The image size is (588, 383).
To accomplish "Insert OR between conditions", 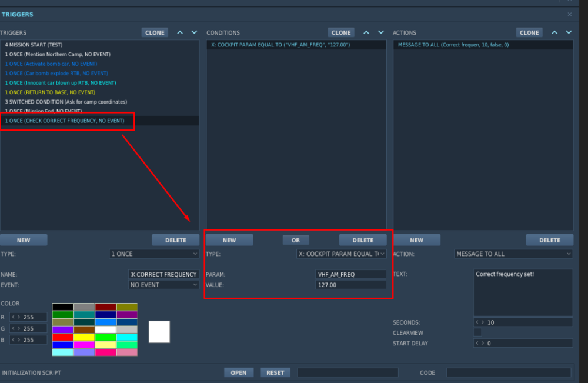I will (x=296, y=240).
